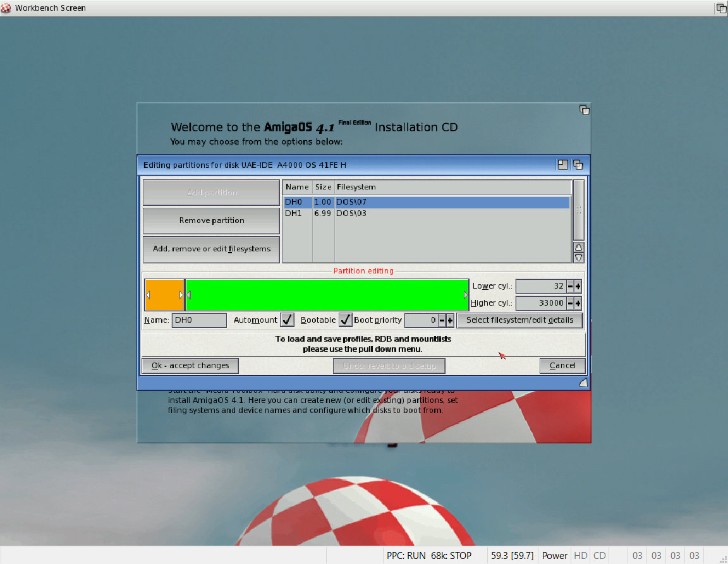The width and height of the screenshot is (728, 564).
Task: Click the Size column header
Action: [323, 187]
